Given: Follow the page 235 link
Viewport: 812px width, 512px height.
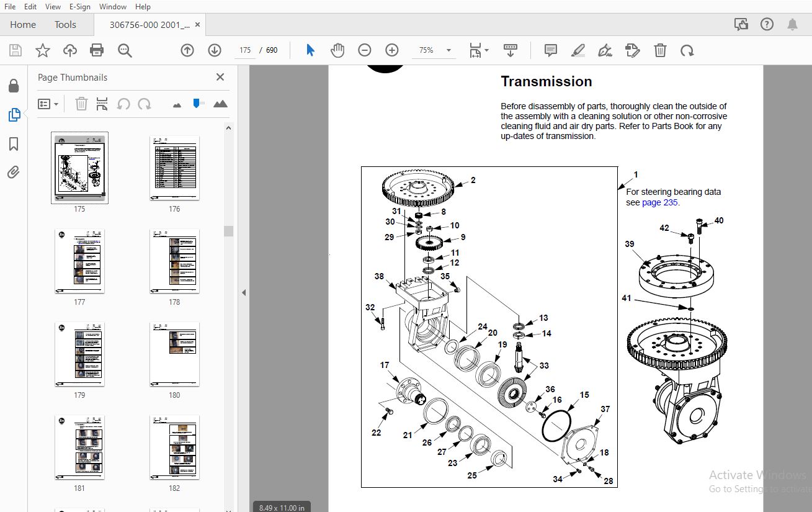Looking at the screenshot, I should coord(660,202).
